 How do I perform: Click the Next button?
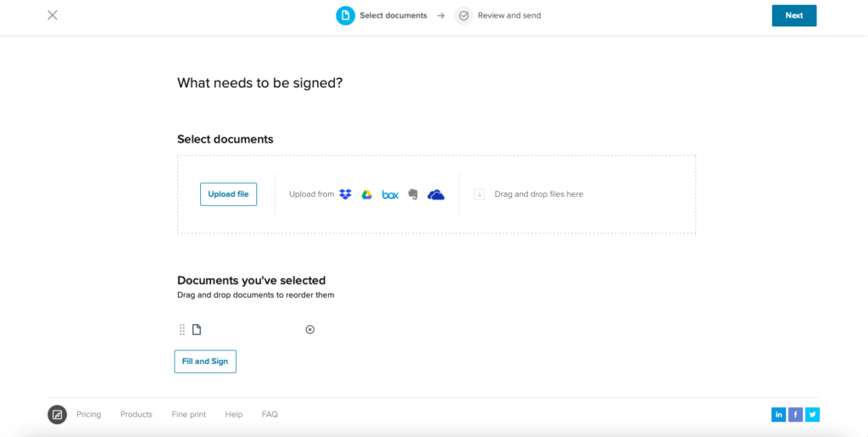793,15
